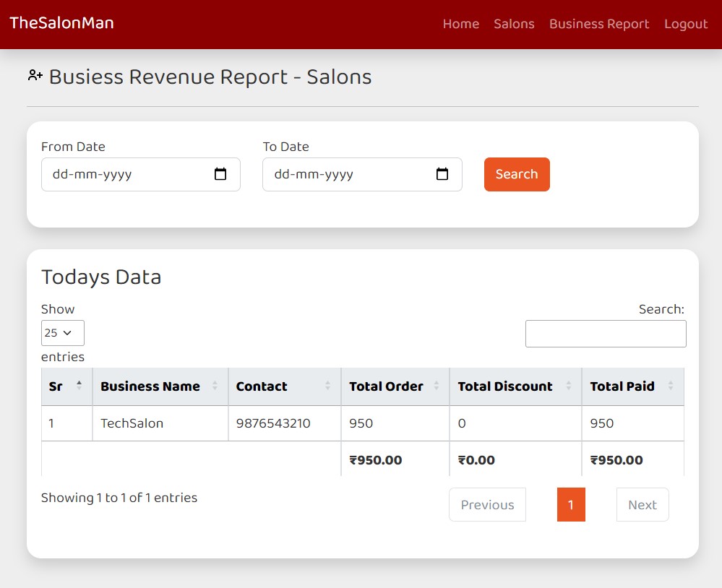Click the From Date field label
The image size is (722, 588).
click(73, 147)
